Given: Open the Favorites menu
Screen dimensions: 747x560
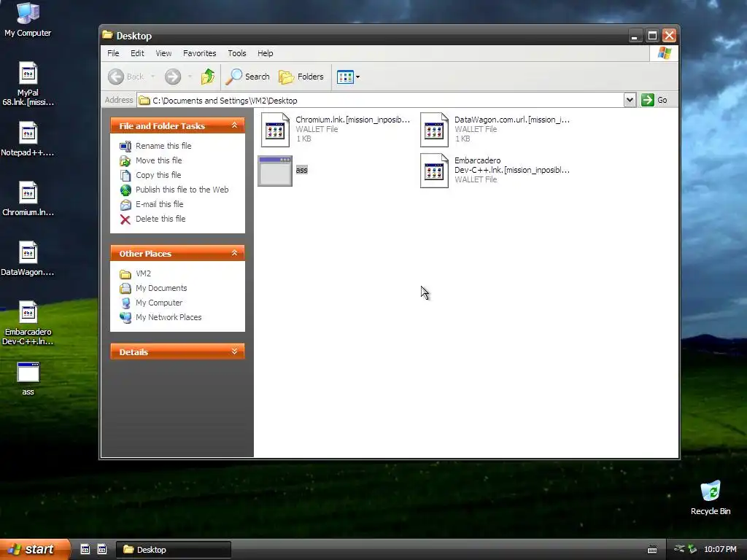Looking at the screenshot, I should 200,53.
